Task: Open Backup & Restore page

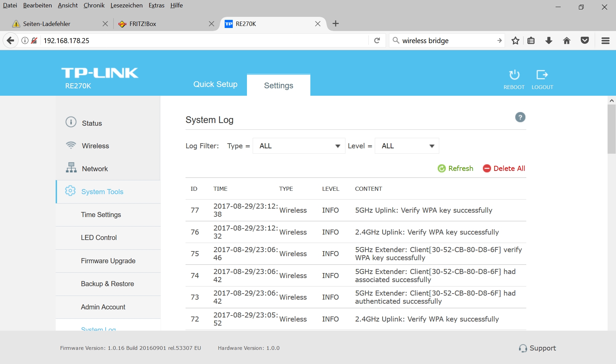Action: point(107,284)
